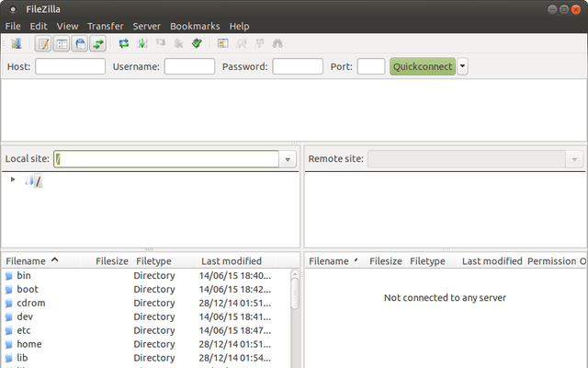Open the File menu
Viewport: 588px width, 368px height.
coord(13,27)
